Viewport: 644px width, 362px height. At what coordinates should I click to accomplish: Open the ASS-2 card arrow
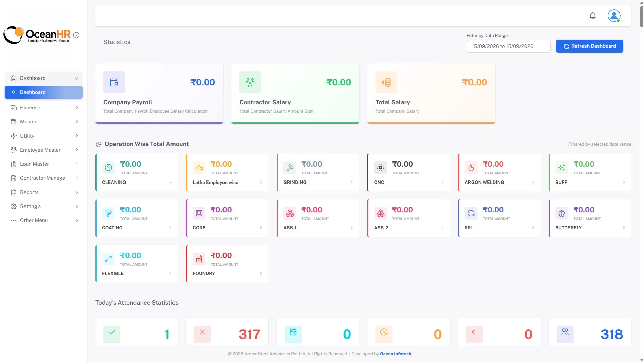coord(442,228)
